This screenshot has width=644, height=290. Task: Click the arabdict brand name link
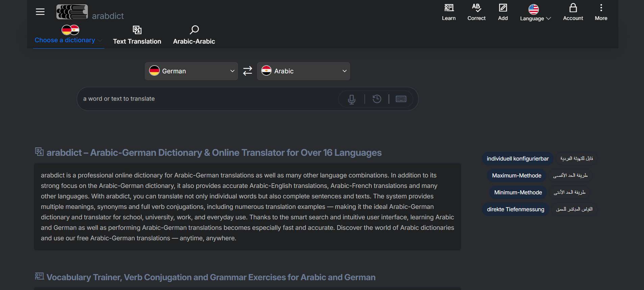pos(108,16)
